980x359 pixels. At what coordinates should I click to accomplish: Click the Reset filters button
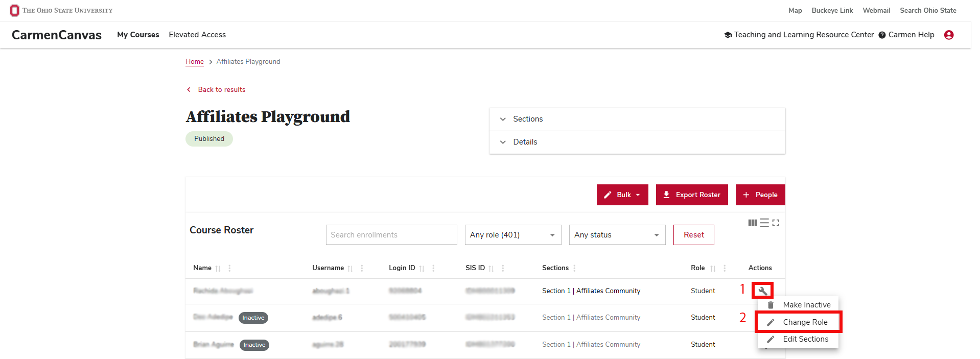tap(693, 235)
